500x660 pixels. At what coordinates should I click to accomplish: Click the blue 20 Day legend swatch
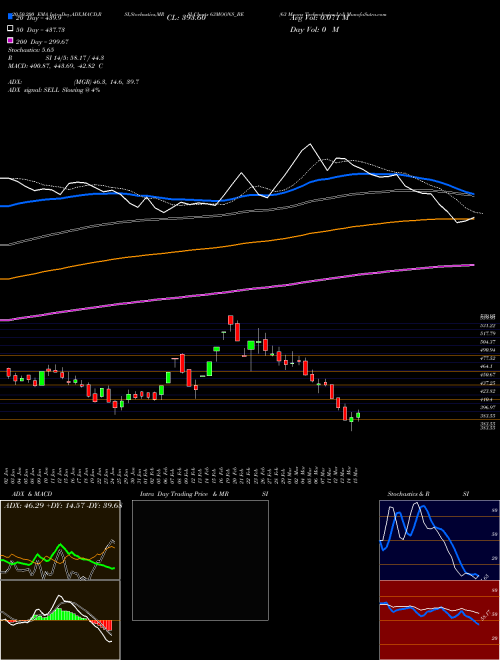coord(10,17)
